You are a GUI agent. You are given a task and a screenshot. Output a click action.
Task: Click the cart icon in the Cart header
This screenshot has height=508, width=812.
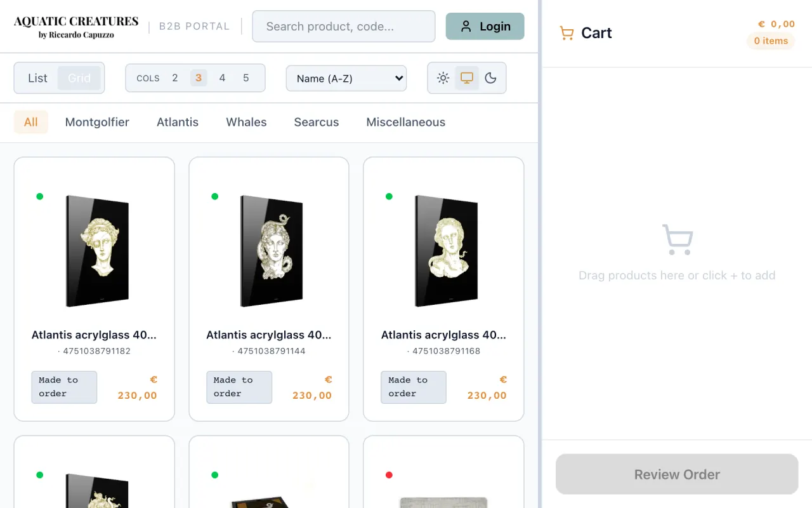(x=566, y=33)
